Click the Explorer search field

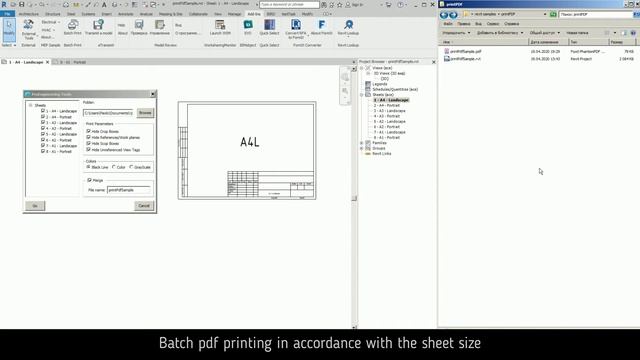click(595, 14)
